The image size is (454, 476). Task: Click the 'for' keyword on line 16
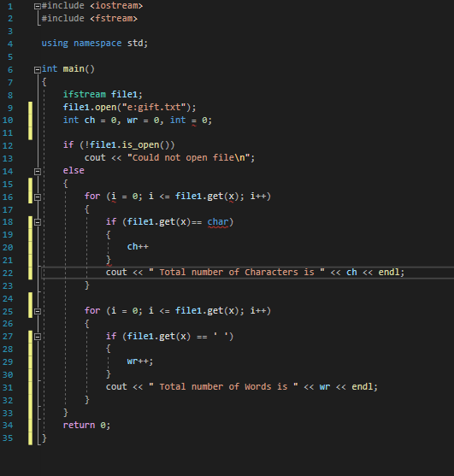[92, 196]
